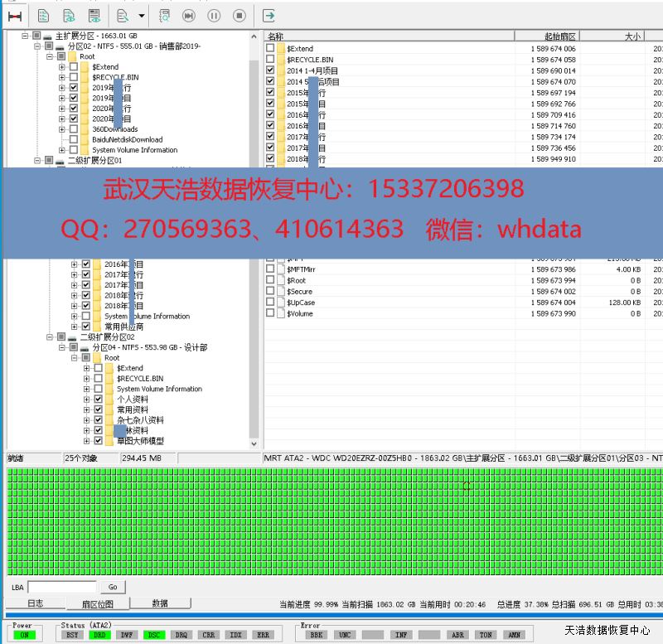Screen dimensions: 663x644
Task: Click into the LBA input field
Action: (61, 587)
